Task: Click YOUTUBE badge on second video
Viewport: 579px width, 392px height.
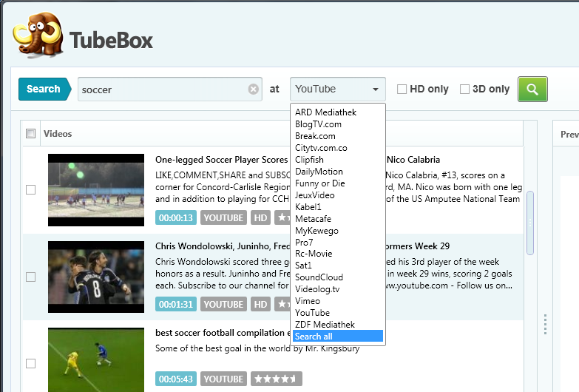Action: pos(223,304)
